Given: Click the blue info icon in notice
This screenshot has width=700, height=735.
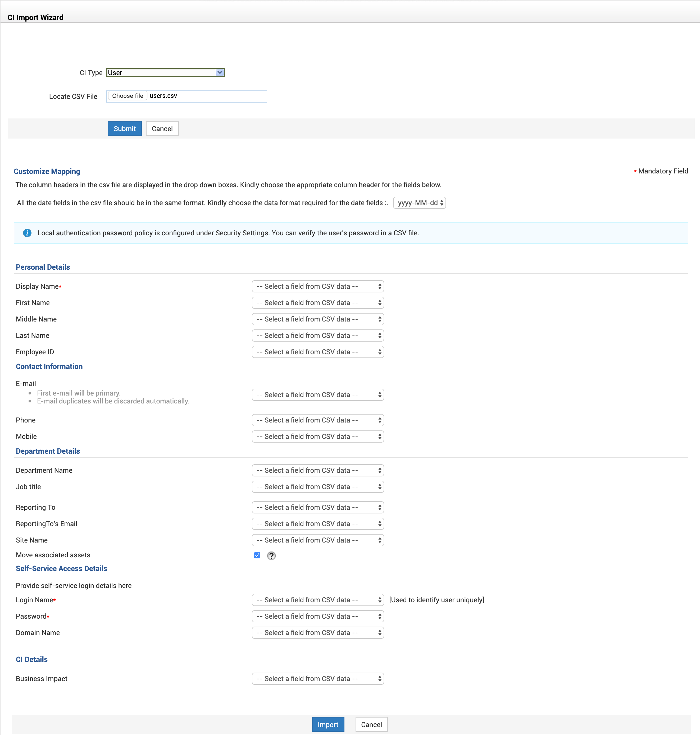Looking at the screenshot, I should 27,233.
